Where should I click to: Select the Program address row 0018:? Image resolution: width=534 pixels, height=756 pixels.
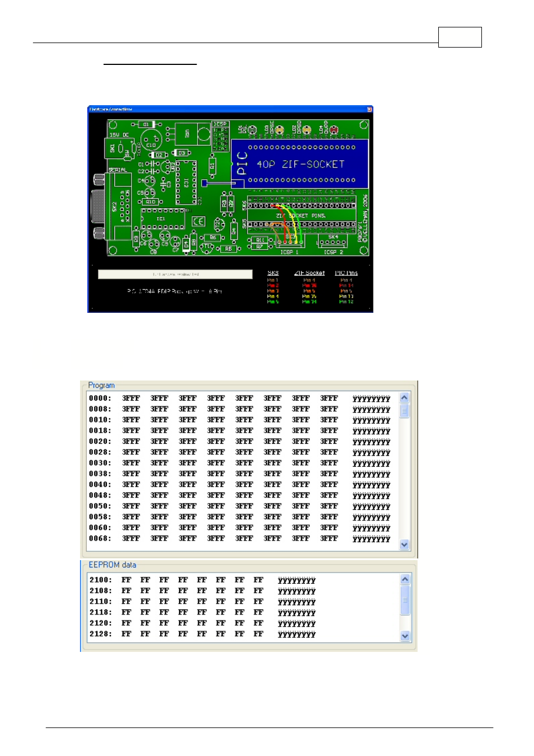240,431
